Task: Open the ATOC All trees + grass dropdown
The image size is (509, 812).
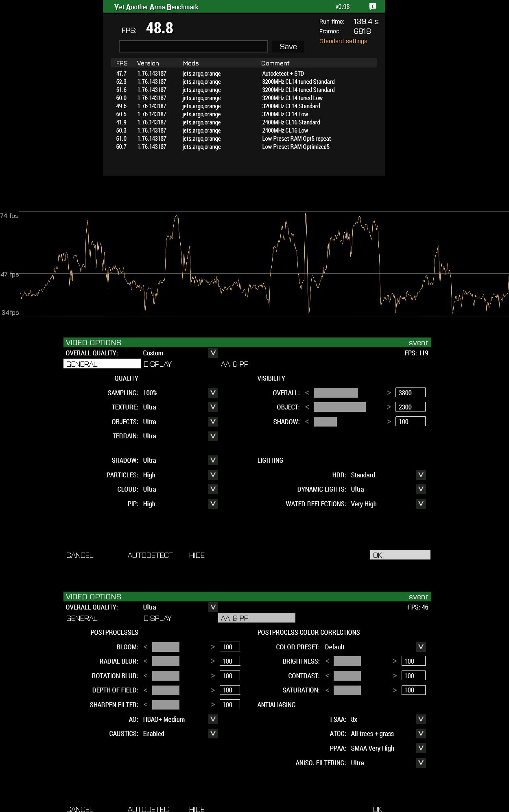Action: pos(421,734)
